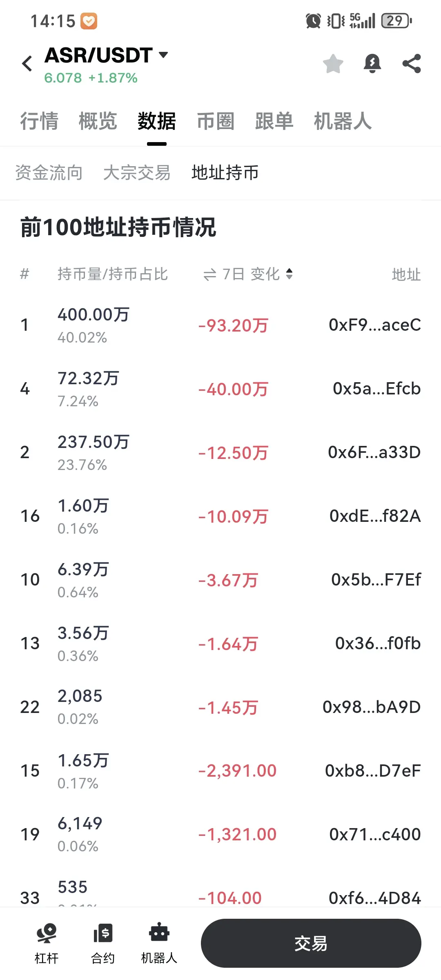Screen dimensions: 441x980
Task: Select the 大宗交易 sub-tab
Action: click(137, 173)
